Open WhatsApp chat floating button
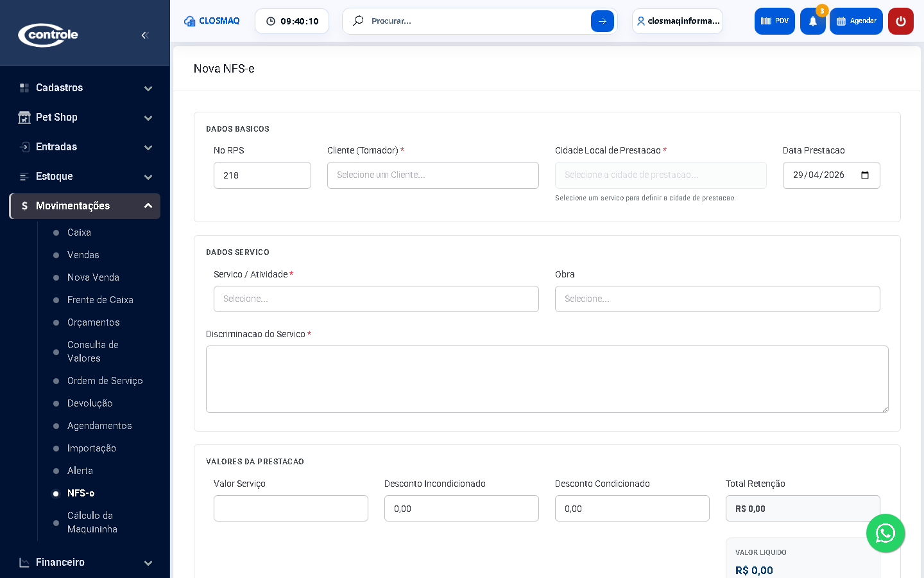This screenshot has width=924, height=578. [x=886, y=533]
